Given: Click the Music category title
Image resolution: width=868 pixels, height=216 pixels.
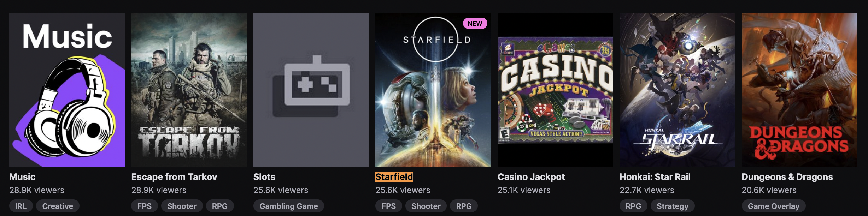Looking at the screenshot, I should (x=22, y=177).
